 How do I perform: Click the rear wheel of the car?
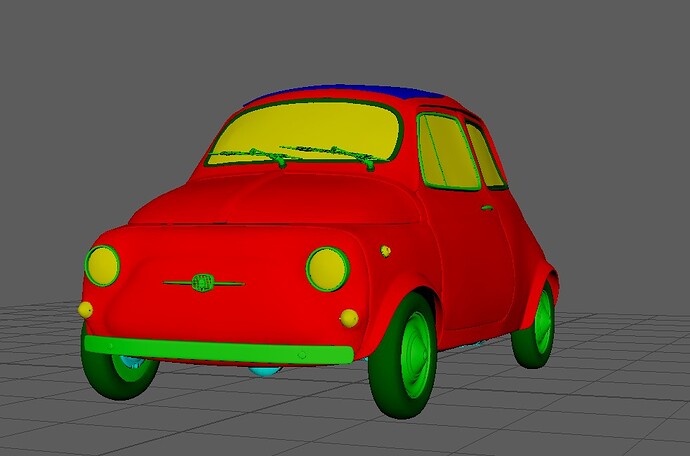coord(536,325)
